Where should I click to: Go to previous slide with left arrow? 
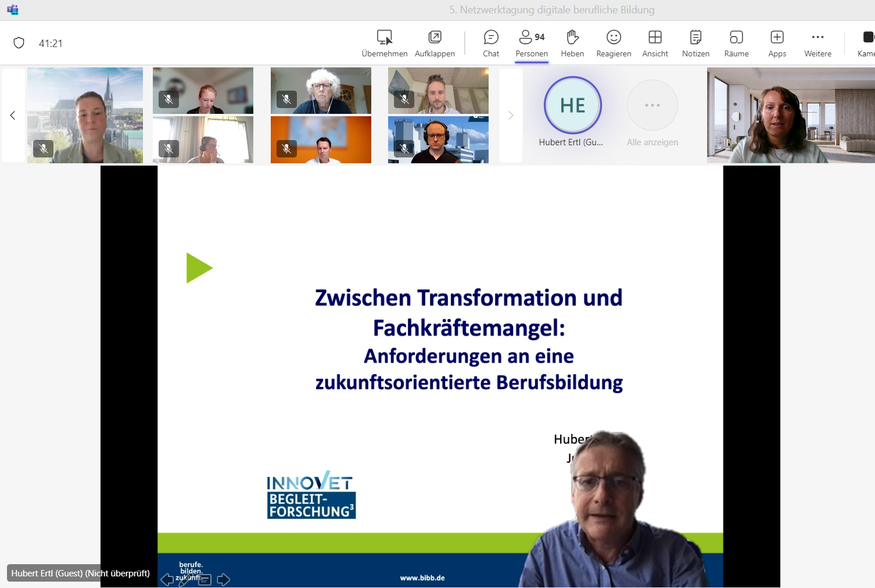tap(167, 579)
